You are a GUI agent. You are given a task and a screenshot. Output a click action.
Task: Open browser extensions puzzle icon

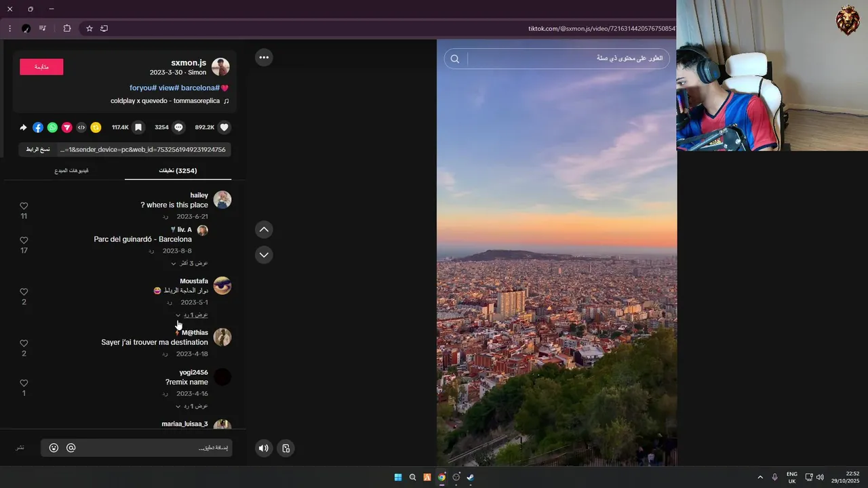pos(67,28)
